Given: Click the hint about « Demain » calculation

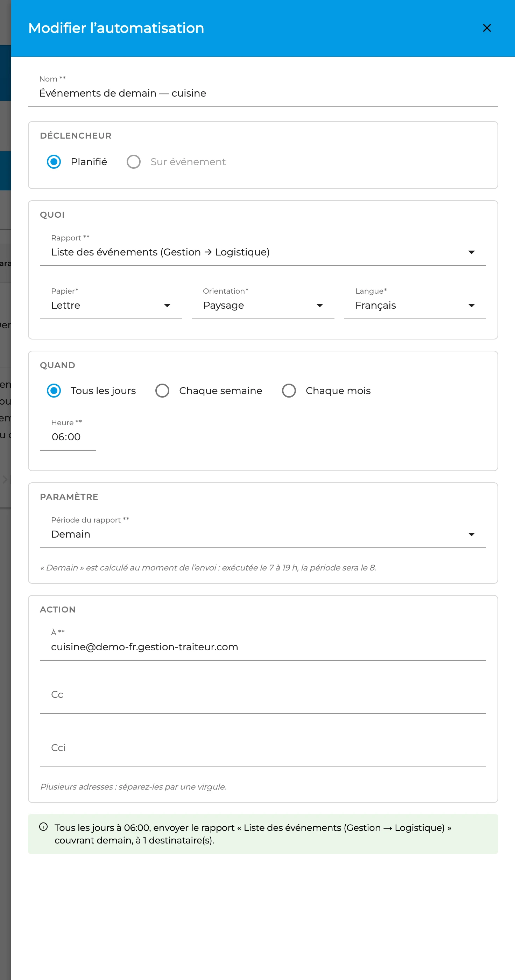Looking at the screenshot, I should click(208, 568).
